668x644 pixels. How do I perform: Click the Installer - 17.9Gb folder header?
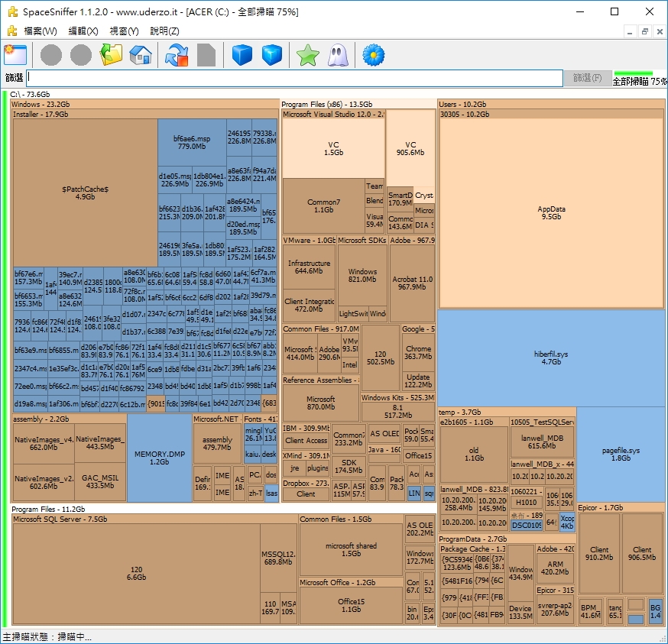145,114
